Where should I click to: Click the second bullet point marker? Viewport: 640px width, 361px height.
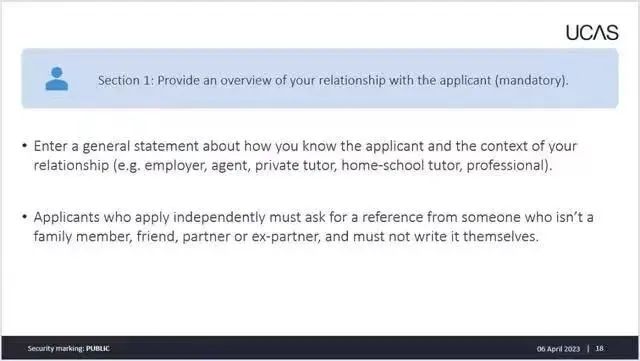[25, 217]
